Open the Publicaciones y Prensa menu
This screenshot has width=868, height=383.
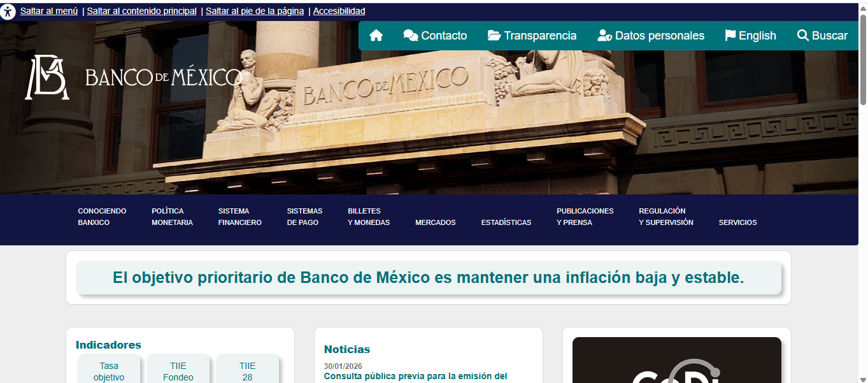(x=585, y=217)
